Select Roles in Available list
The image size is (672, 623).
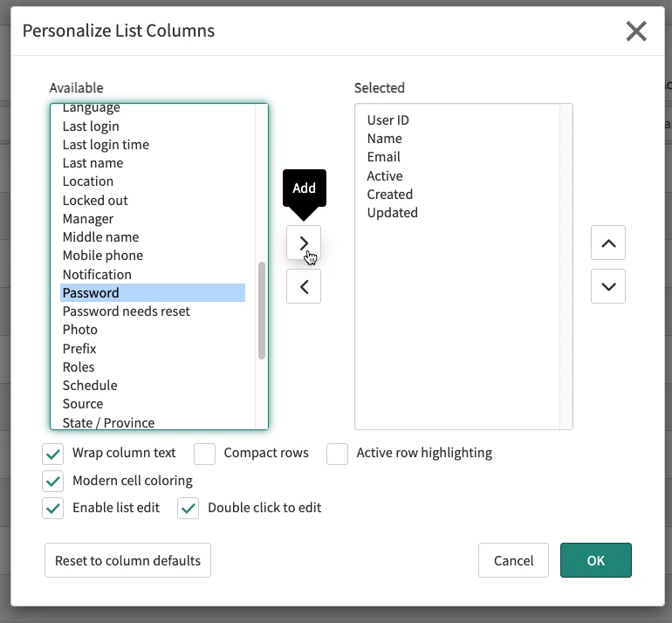[x=153, y=366]
